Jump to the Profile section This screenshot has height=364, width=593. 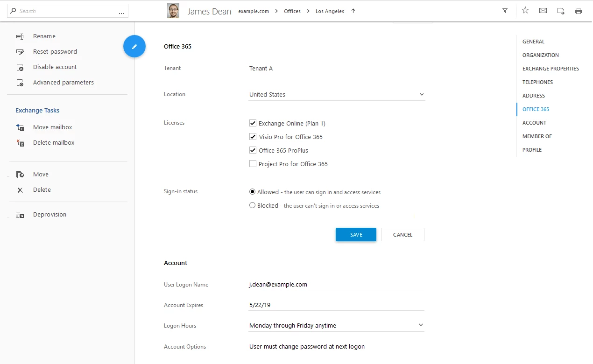tap(532, 150)
